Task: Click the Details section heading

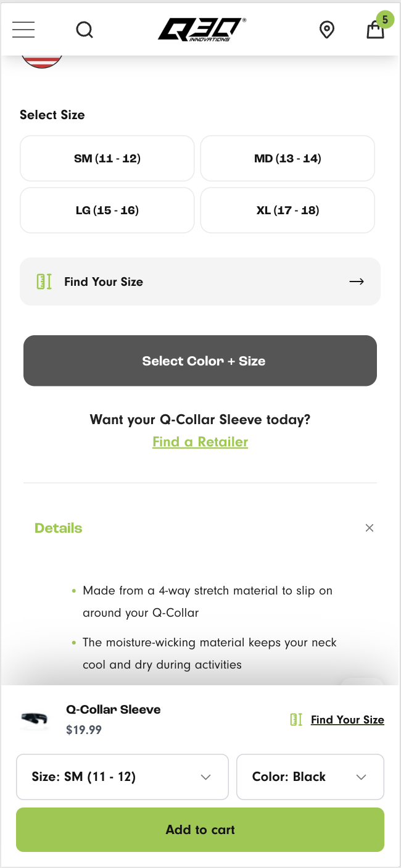Action: click(58, 528)
